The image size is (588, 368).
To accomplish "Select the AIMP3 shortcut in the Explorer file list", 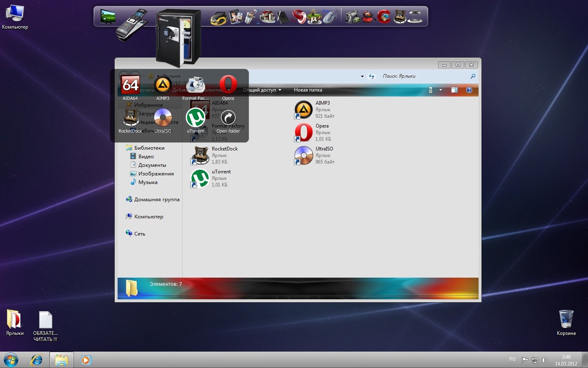I will click(x=315, y=110).
